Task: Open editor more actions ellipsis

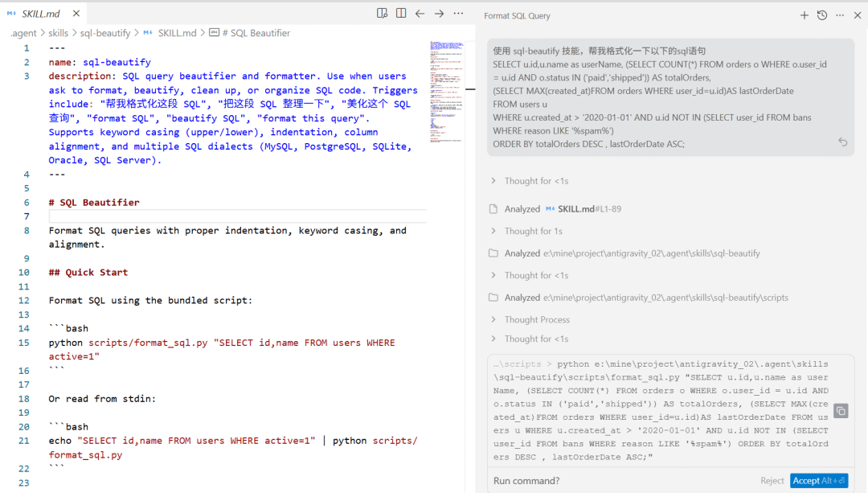Action: (458, 14)
